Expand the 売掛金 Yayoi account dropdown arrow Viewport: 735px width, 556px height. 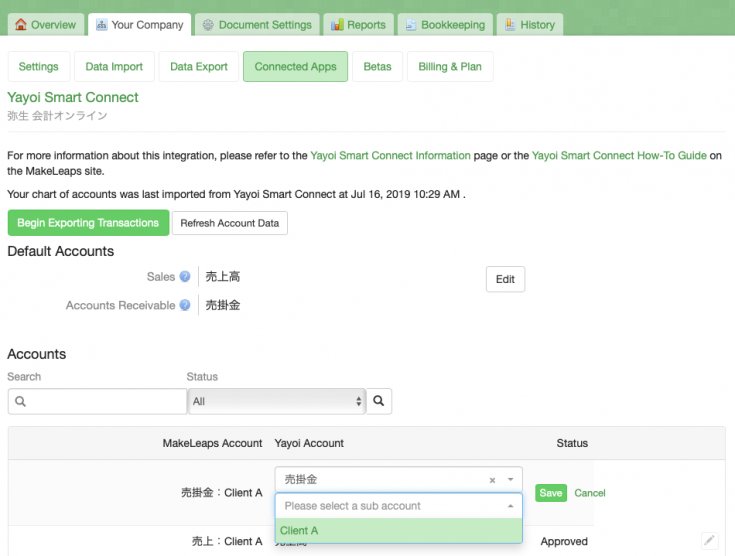tap(510, 480)
